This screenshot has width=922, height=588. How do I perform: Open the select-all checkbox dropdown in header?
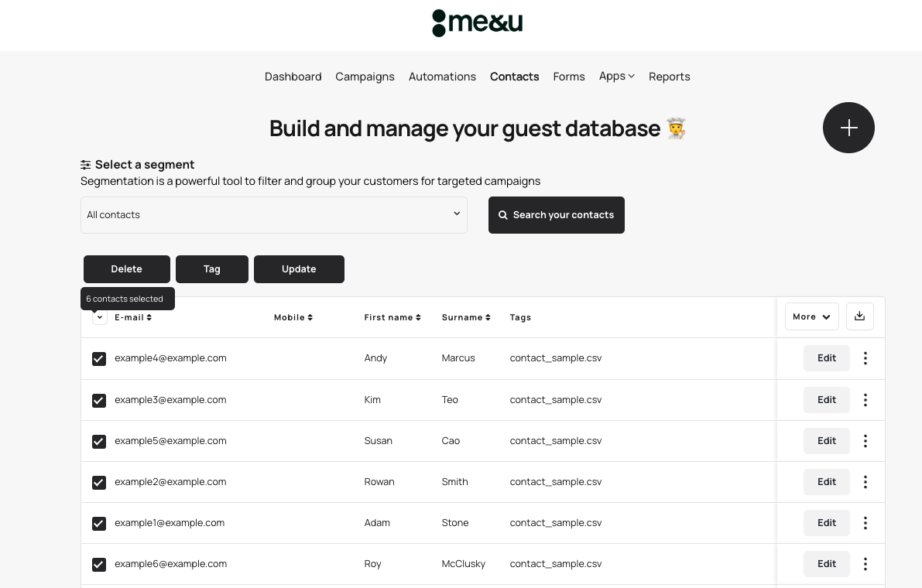pyautogui.click(x=99, y=317)
